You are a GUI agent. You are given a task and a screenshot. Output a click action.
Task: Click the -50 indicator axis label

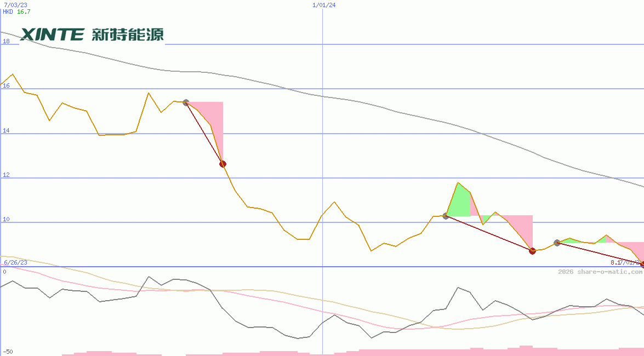[8, 352]
